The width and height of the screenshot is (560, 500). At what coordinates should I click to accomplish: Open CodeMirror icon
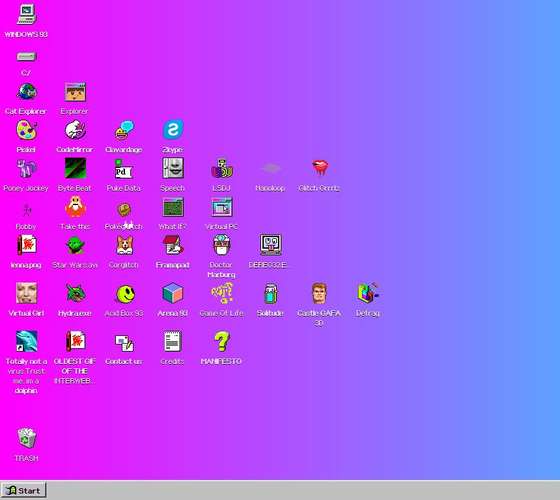75,130
